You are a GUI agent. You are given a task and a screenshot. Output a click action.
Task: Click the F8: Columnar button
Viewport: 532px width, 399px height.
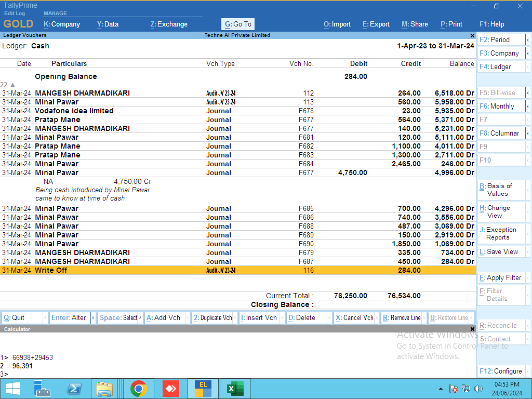pos(501,134)
